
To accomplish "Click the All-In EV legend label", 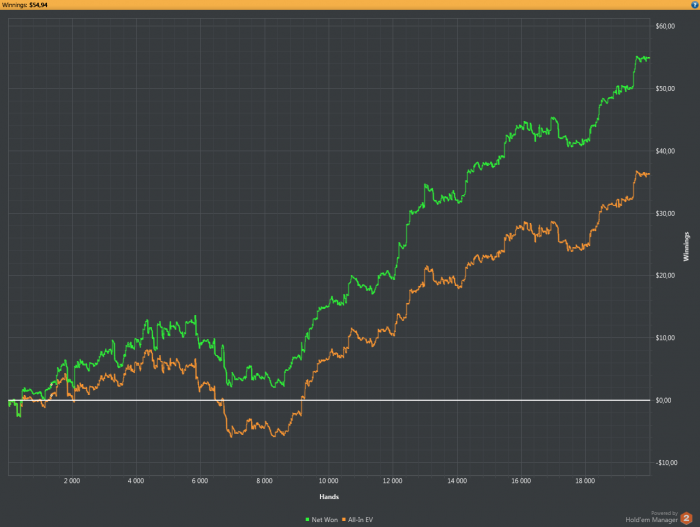I will pos(360,519).
